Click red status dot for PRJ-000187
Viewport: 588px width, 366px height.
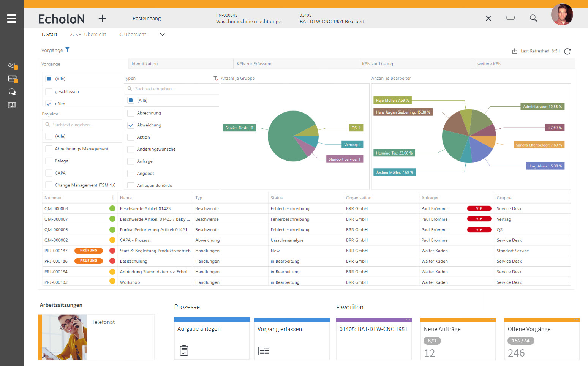pyautogui.click(x=112, y=251)
